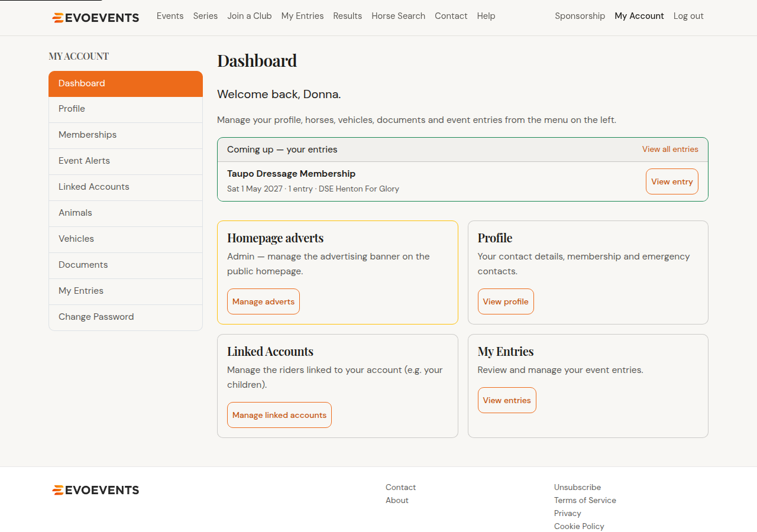Click the Manage adverts button
The image size is (757, 532).
(263, 301)
